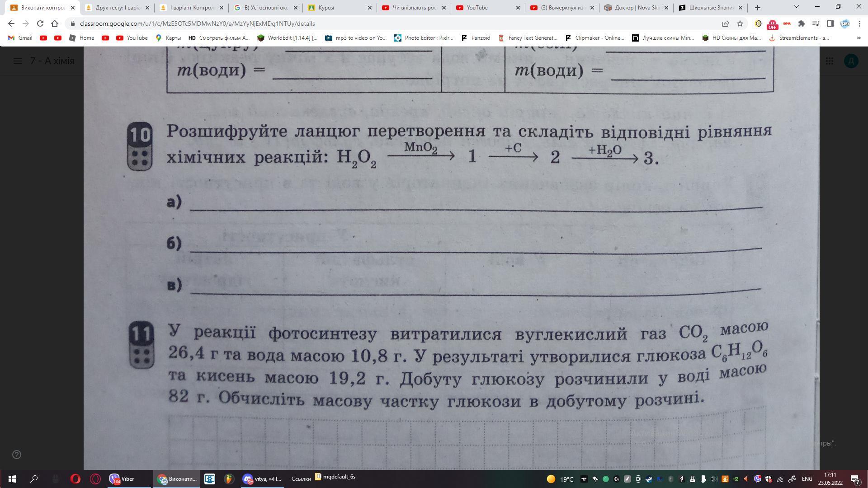Open the Chrome extensions puzzle icon

pyautogui.click(x=802, y=23)
